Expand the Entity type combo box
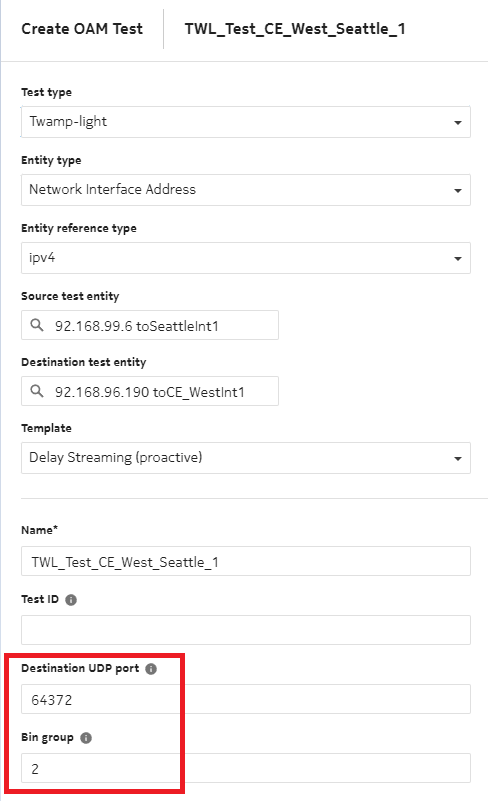The image size is (495, 801). pyautogui.click(x=246, y=190)
